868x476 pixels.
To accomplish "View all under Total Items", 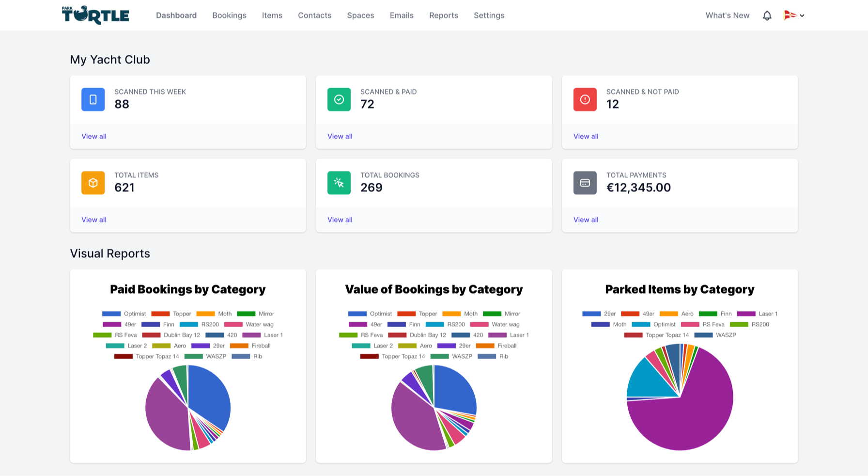I will coord(94,220).
